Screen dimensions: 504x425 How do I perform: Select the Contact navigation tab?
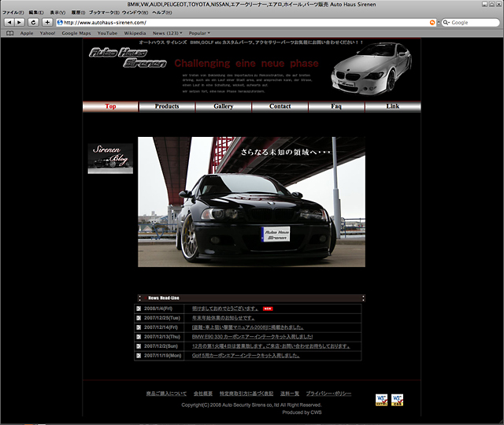[x=280, y=106]
